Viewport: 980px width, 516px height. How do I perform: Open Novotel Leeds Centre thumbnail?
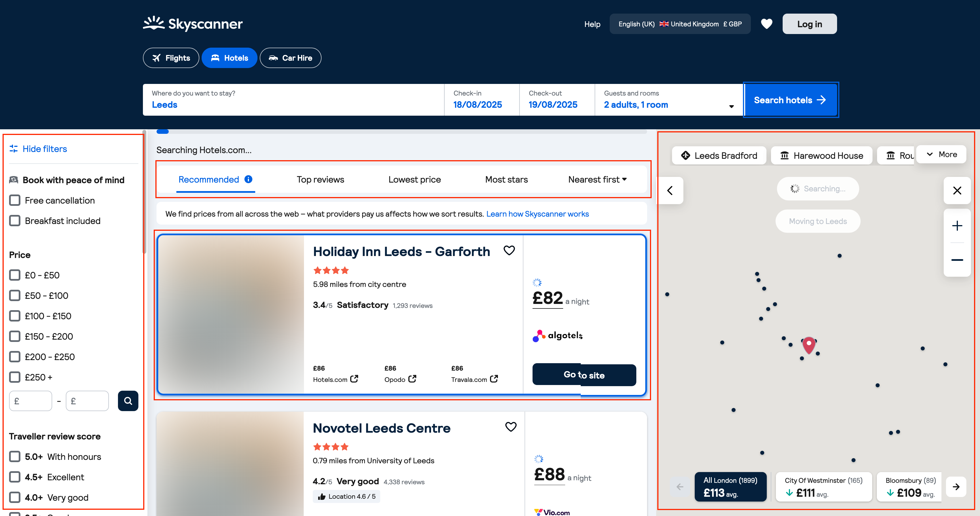coord(230,464)
